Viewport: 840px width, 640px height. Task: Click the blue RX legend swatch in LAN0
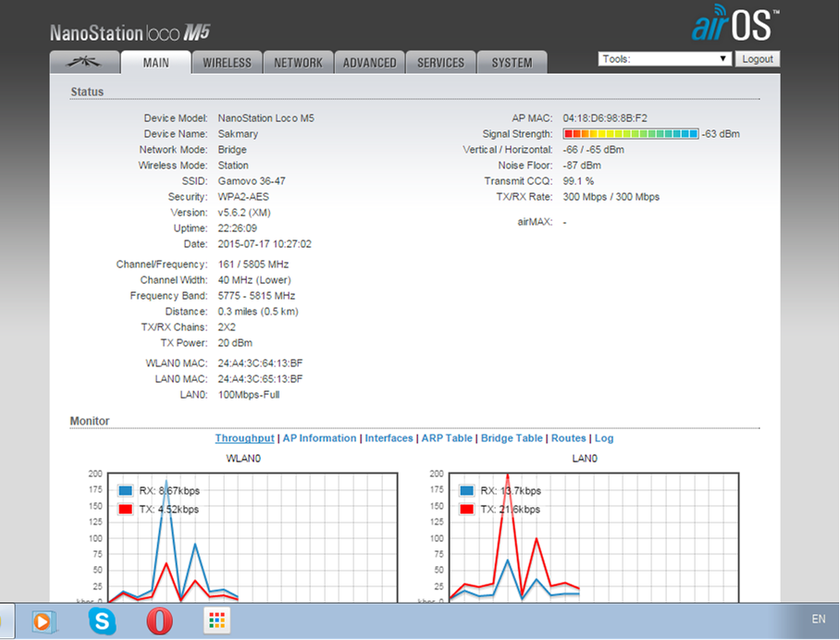[x=466, y=490]
